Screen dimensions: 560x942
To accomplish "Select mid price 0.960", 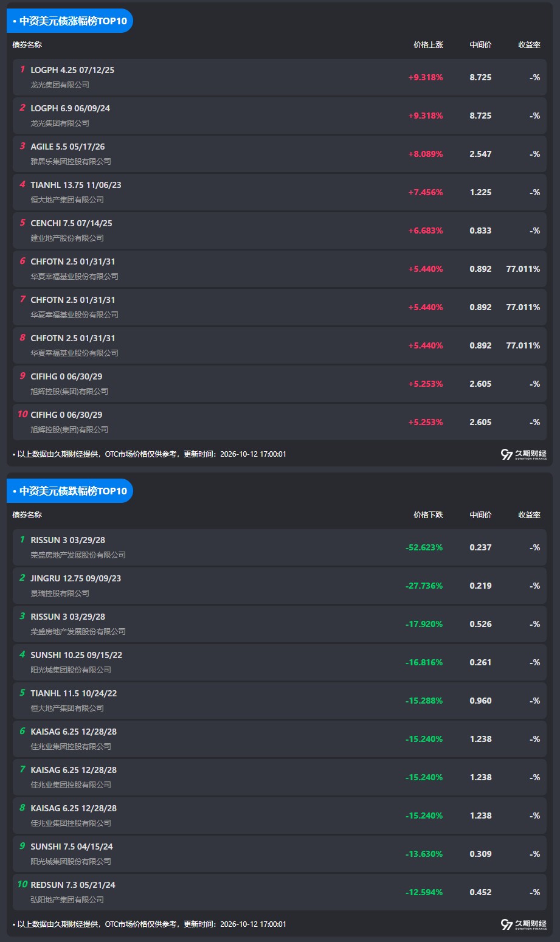I will pos(480,701).
